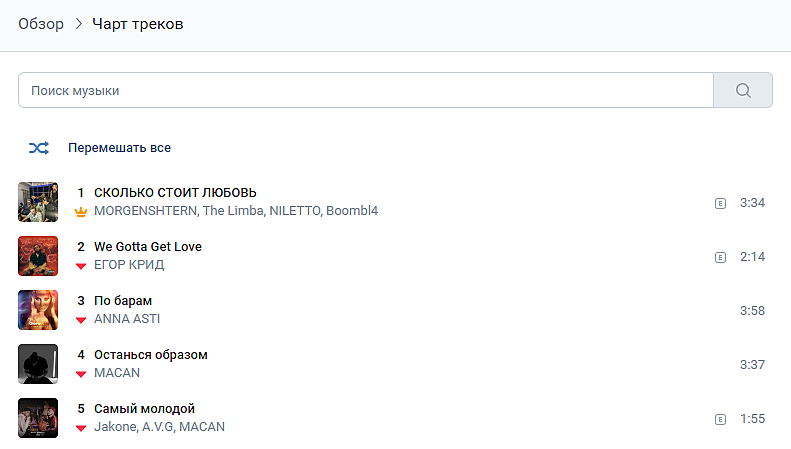Viewport: 791px width, 449px height.
Task: Focus the Поиск музыки search field
Action: [x=365, y=90]
